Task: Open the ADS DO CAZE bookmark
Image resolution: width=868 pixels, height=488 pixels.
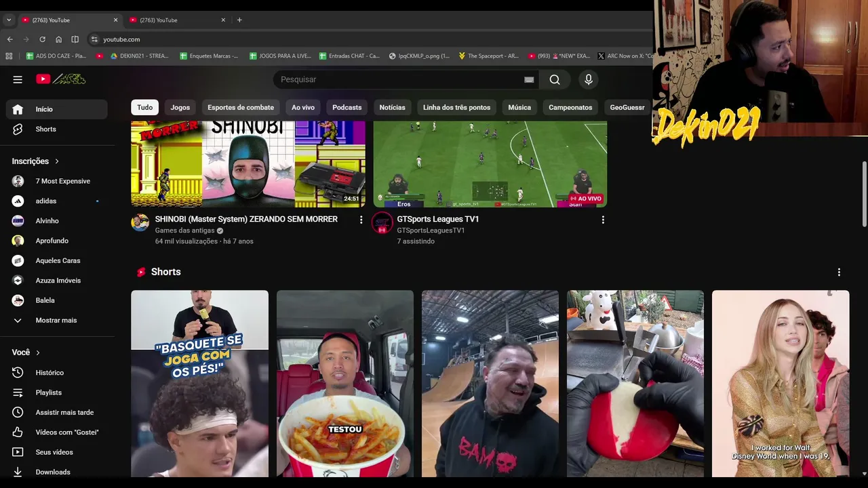Action: tap(56, 56)
